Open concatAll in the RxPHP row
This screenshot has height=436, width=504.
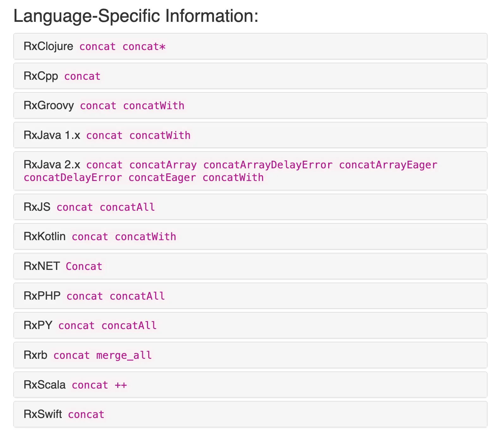137,296
